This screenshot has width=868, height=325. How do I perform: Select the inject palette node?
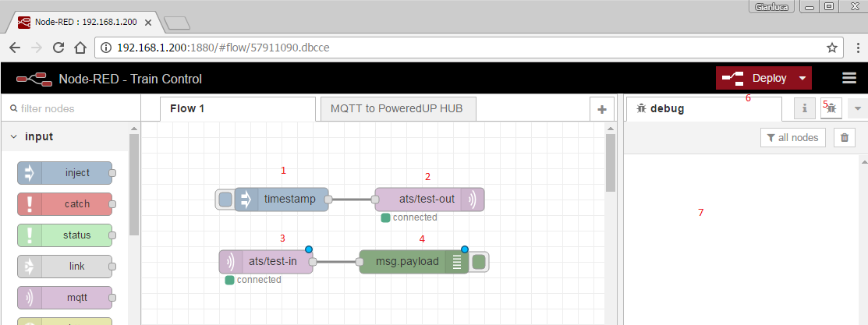(x=64, y=173)
